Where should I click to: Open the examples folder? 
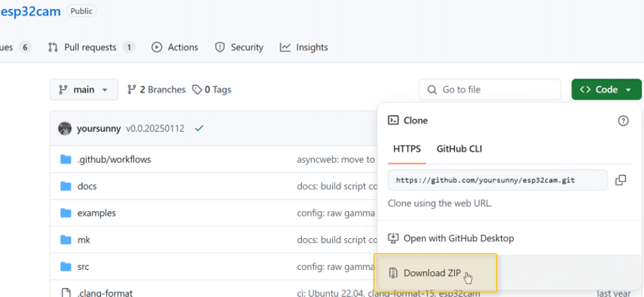[96, 213]
